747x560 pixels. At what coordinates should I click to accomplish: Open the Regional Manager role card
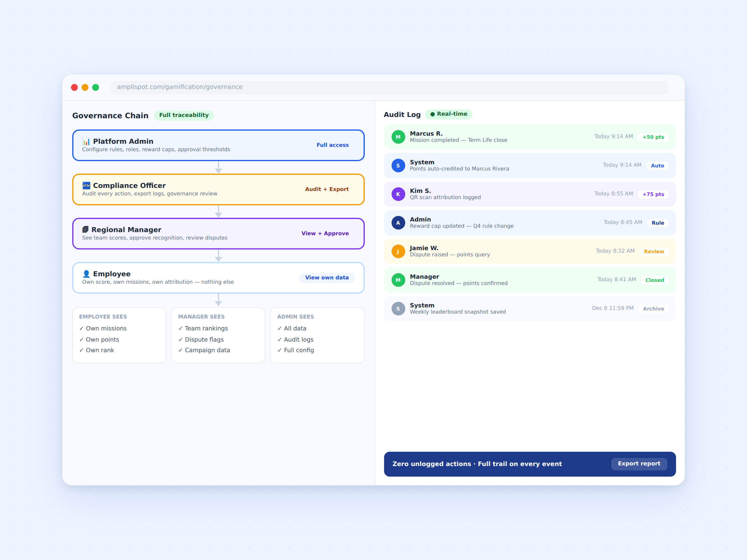tap(218, 234)
